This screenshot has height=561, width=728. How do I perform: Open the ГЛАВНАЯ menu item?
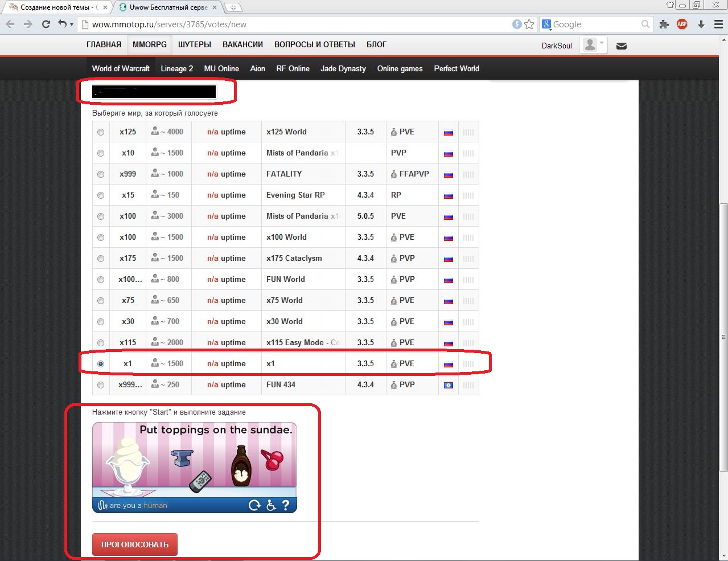(104, 44)
